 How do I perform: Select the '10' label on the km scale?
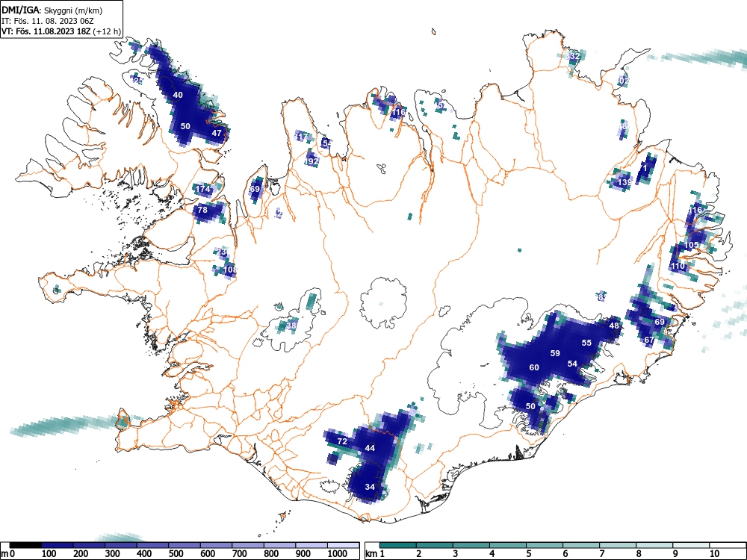[x=713, y=554]
